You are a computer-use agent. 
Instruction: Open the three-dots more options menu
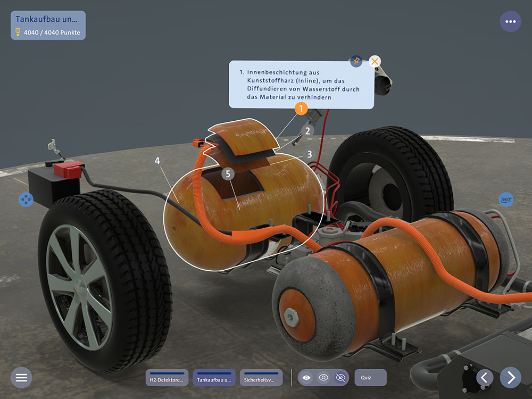(x=510, y=22)
